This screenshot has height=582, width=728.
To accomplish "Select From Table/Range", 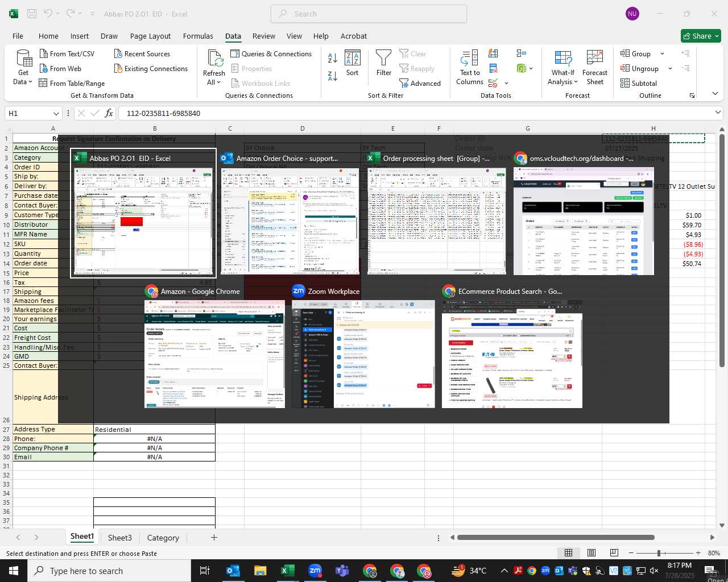I will tap(72, 83).
